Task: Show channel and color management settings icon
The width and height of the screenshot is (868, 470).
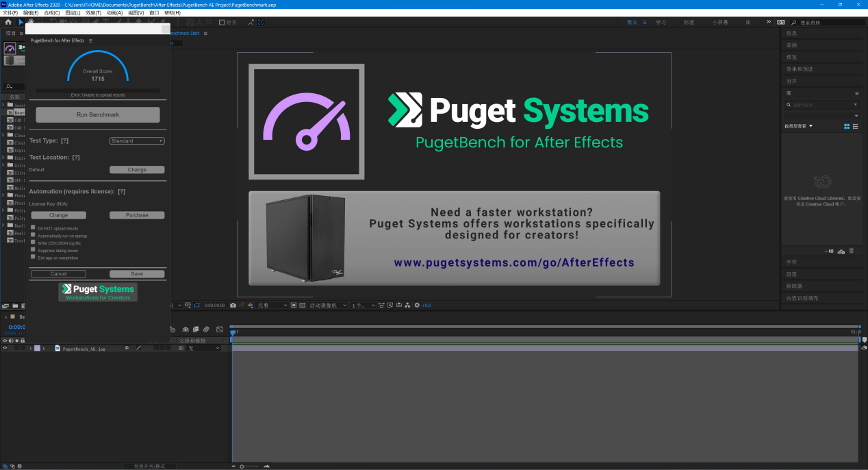Action: 251,305
